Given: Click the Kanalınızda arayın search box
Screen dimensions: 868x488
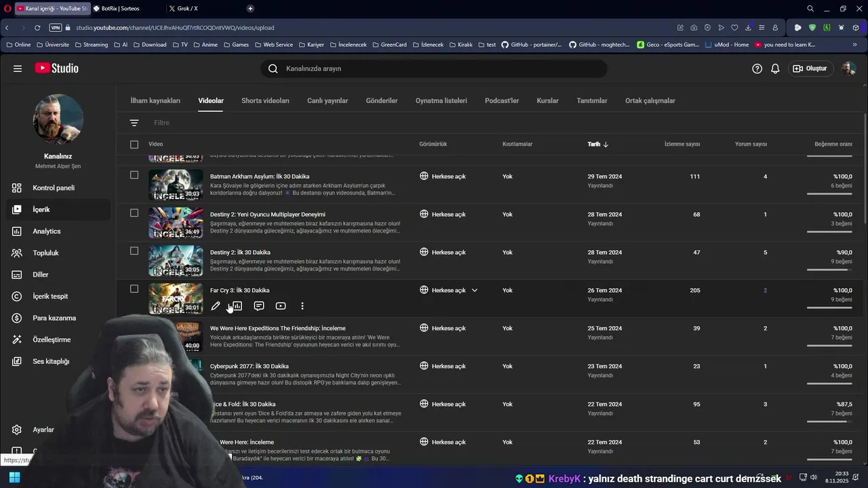Looking at the screenshot, I should [434, 68].
